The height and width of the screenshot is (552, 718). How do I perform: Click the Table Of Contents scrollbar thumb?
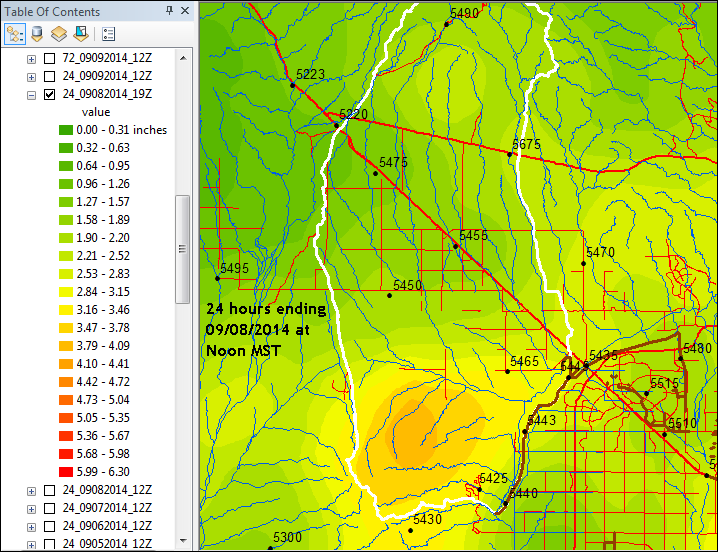(183, 249)
